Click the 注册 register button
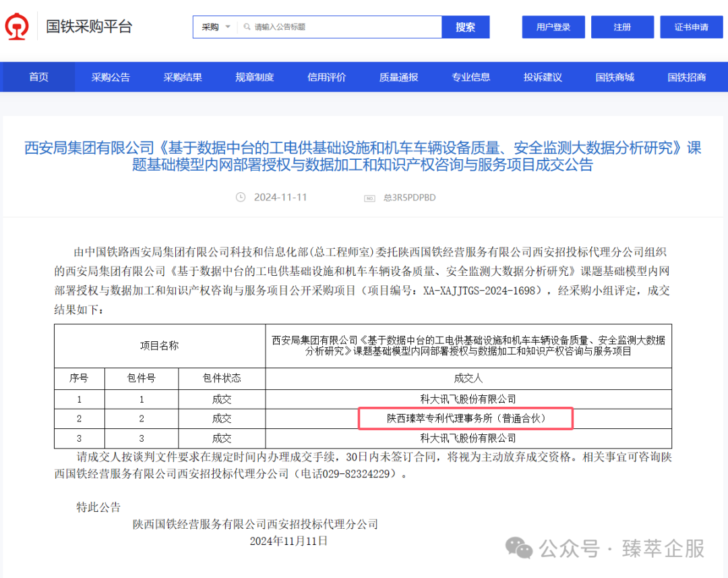This screenshot has height=578, width=728. 622,26
